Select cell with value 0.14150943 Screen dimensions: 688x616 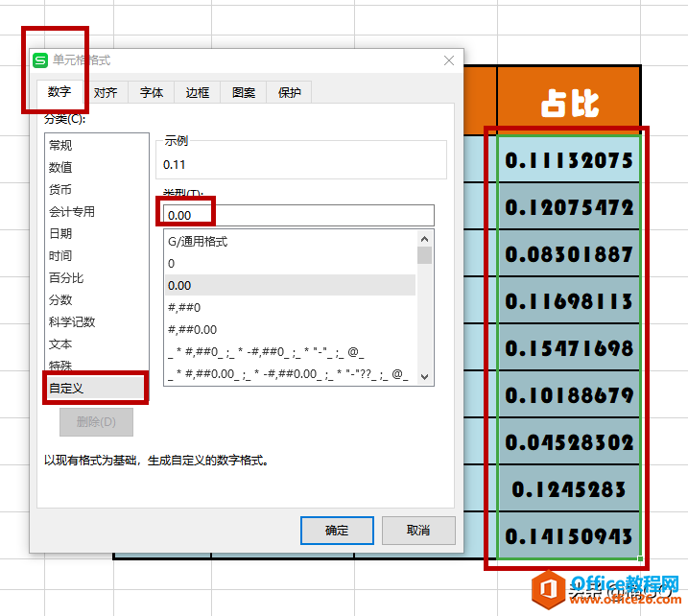pyautogui.click(x=569, y=535)
